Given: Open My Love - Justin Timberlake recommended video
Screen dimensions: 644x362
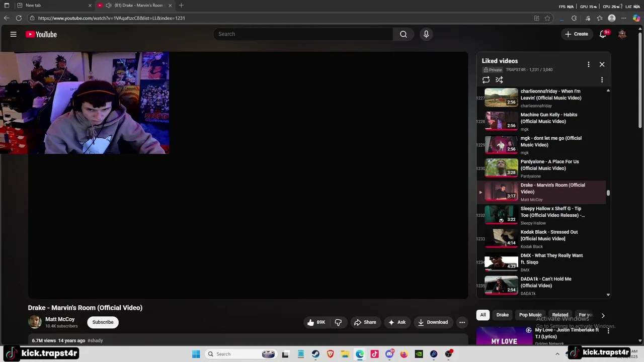Looking at the screenshot, I should (x=567, y=333).
